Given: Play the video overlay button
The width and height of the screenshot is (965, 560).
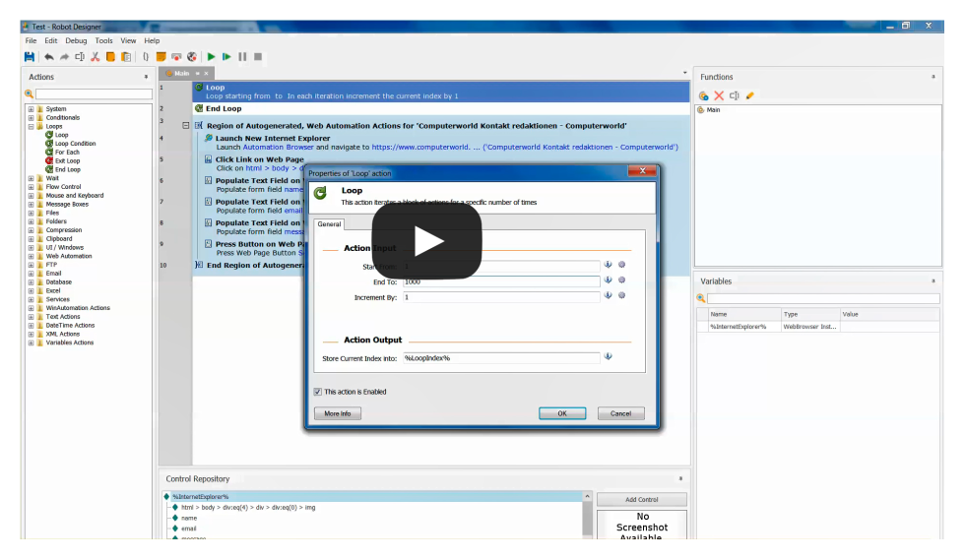Looking at the screenshot, I should (x=426, y=240).
